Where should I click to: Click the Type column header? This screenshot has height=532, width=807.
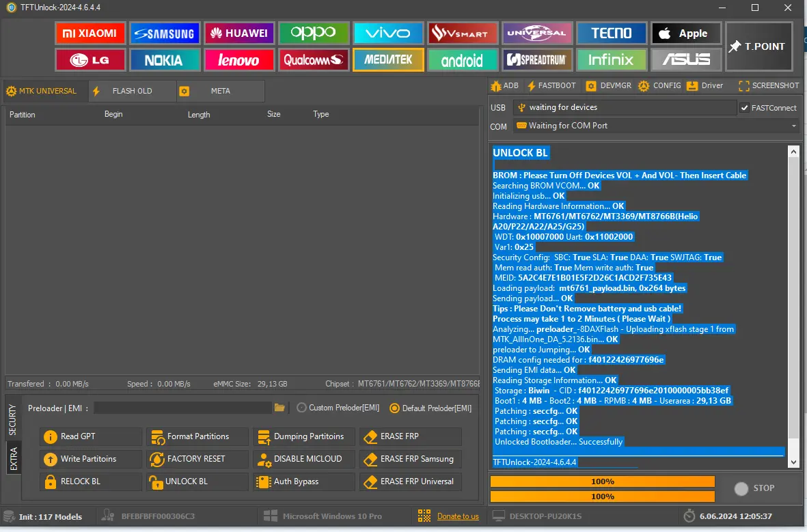coord(320,114)
